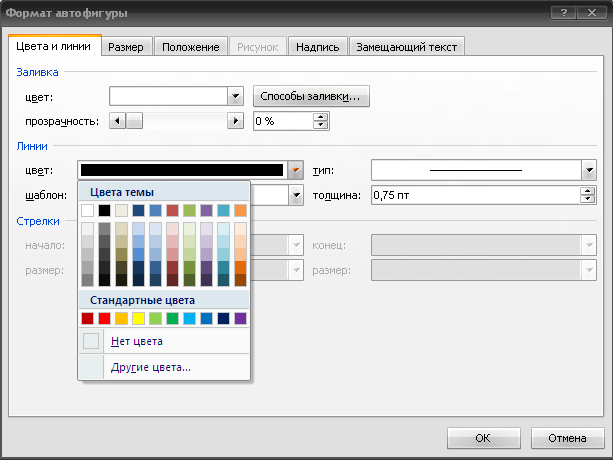The height and width of the screenshot is (460, 613).
Task: Close the Формат автофигуры dialog
Action: [x=592, y=13]
